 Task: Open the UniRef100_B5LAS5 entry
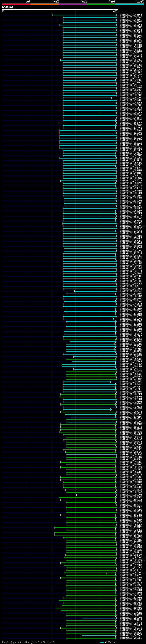131,77
